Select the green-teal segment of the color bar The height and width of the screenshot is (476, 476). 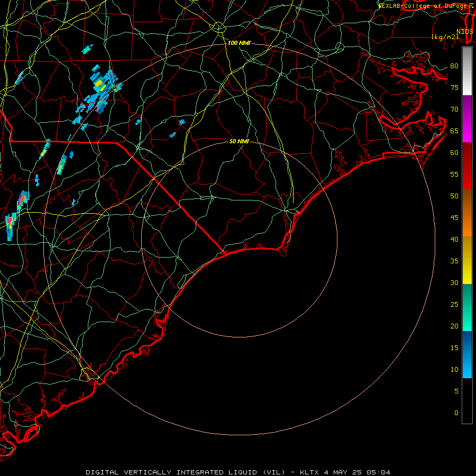[467, 307]
